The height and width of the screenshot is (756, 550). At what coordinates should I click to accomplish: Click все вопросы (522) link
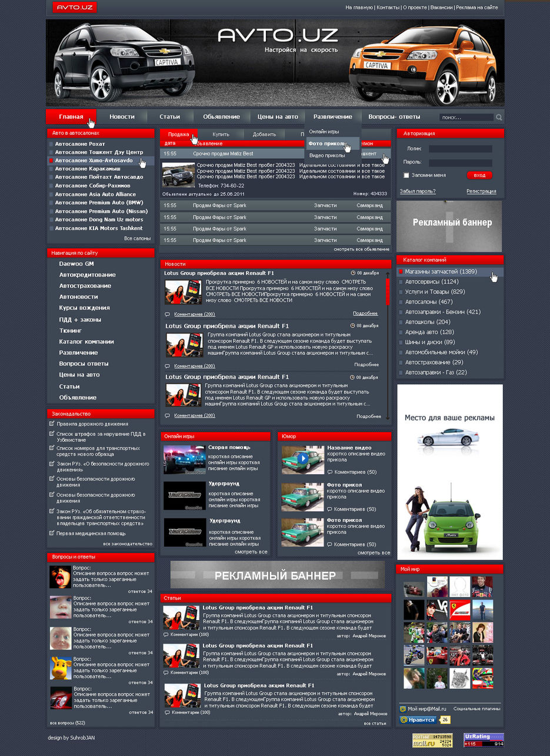[68, 722]
